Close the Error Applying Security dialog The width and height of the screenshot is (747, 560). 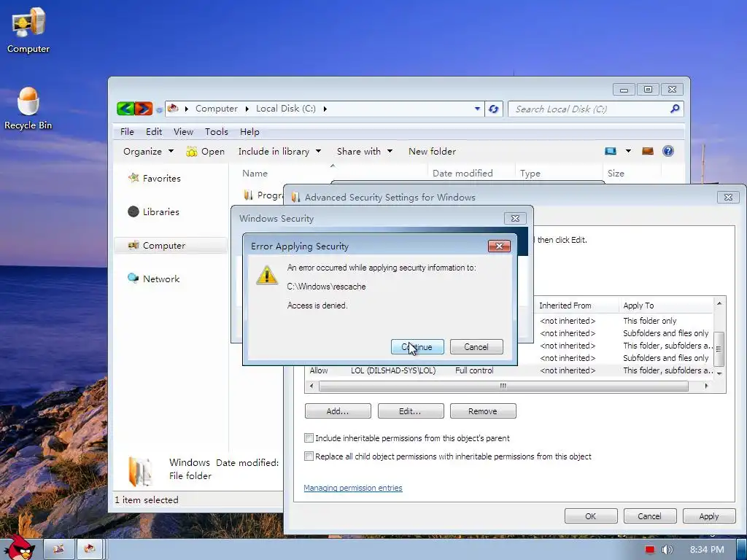499,246
